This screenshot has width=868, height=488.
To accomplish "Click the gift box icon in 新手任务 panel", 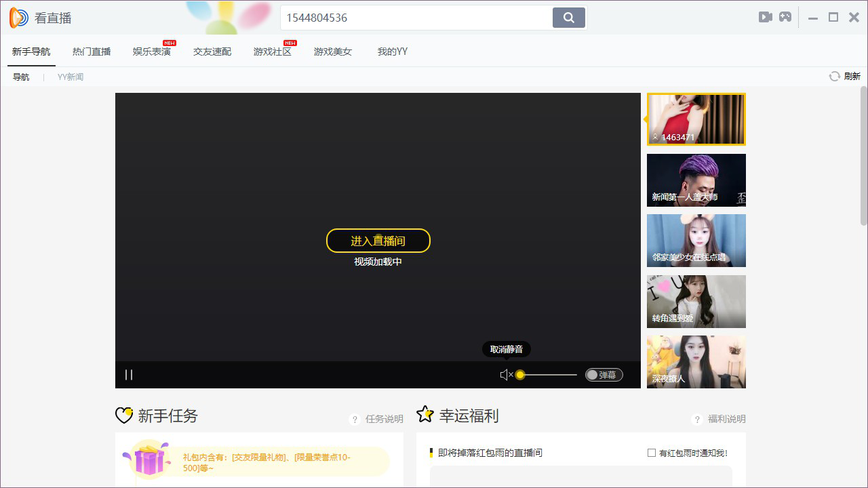I will pyautogui.click(x=149, y=459).
